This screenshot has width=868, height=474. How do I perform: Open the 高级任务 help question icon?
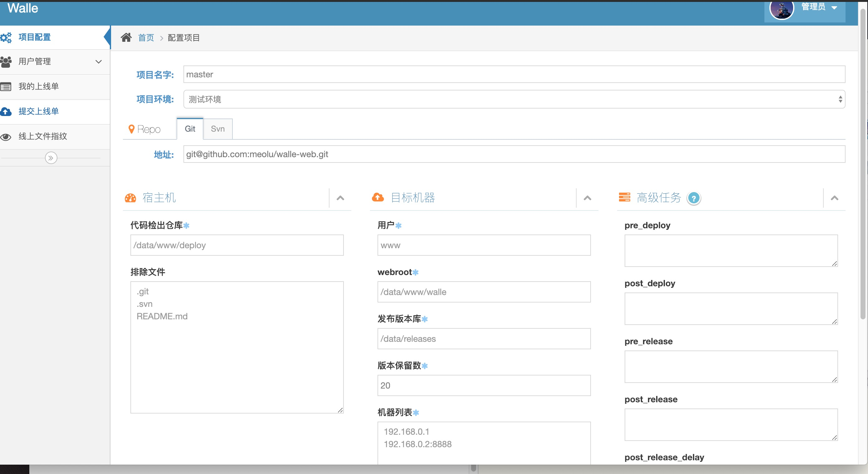click(694, 198)
